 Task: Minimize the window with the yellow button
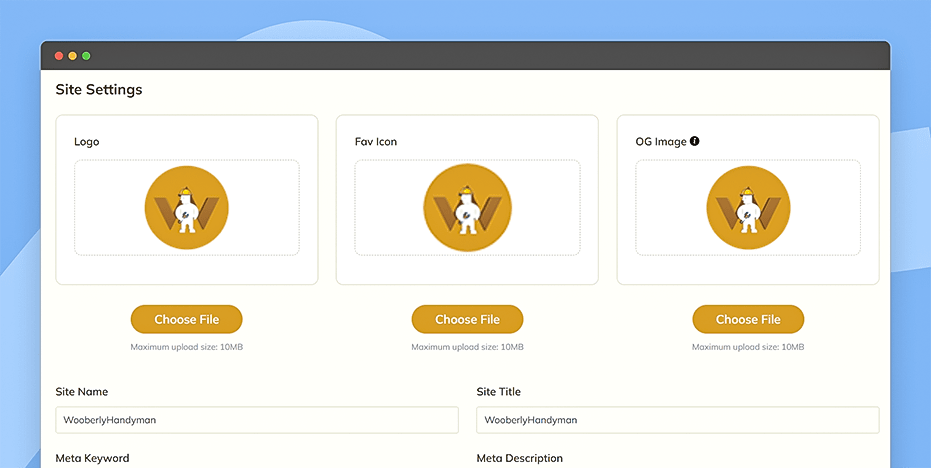coord(72,56)
